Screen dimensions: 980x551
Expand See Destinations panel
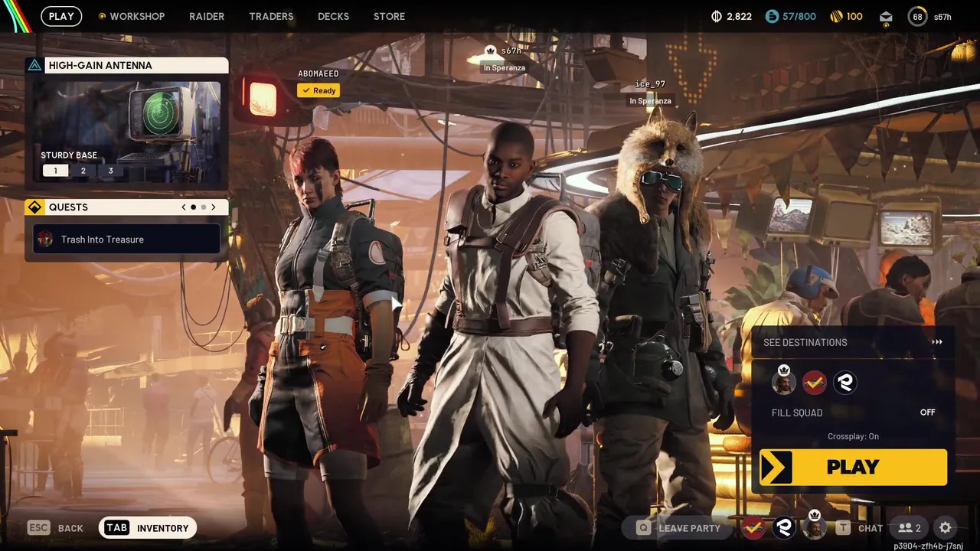pyautogui.click(x=854, y=342)
